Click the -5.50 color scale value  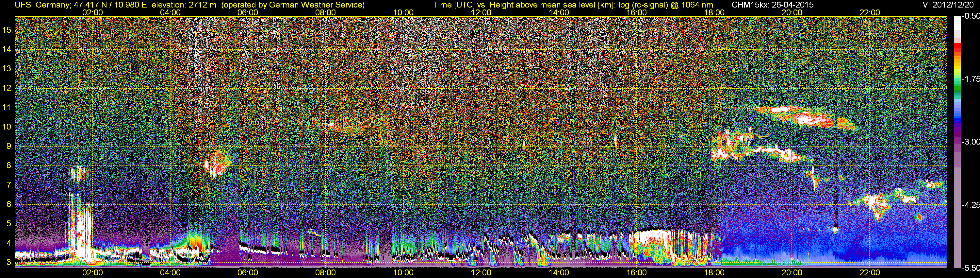[x=971, y=268]
